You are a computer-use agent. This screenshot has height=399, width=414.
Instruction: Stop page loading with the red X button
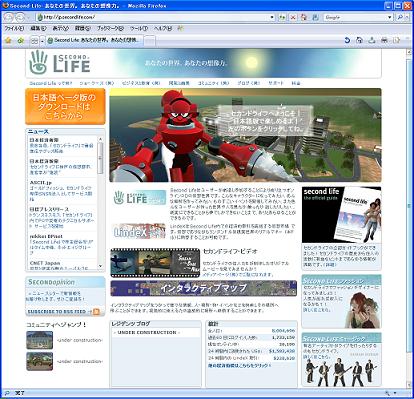click(293, 17)
